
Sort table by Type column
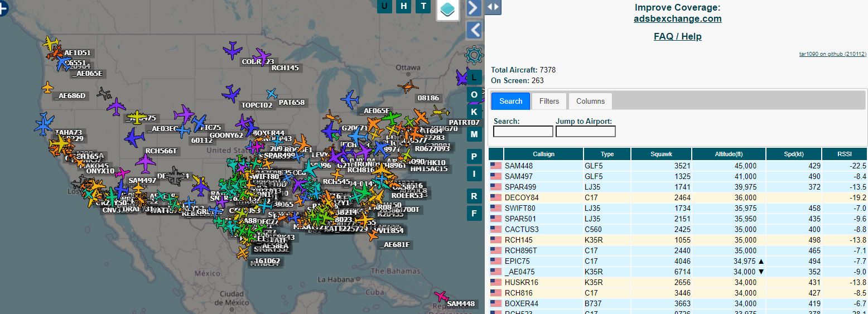tap(607, 154)
